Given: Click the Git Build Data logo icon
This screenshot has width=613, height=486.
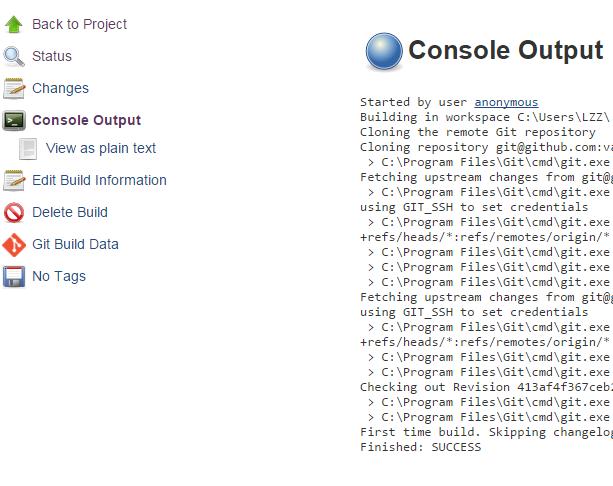Looking at the screenshot, I should click(x=14, y=244).
